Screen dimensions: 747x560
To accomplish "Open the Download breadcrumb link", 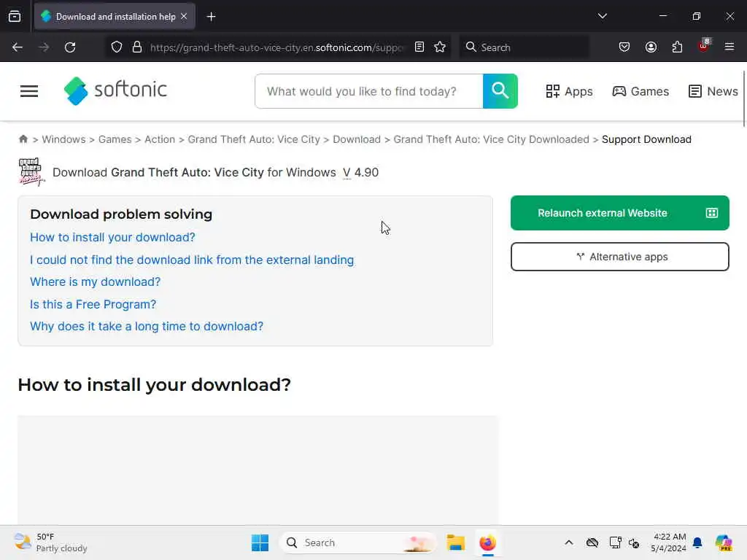I will tap(357, 139).
